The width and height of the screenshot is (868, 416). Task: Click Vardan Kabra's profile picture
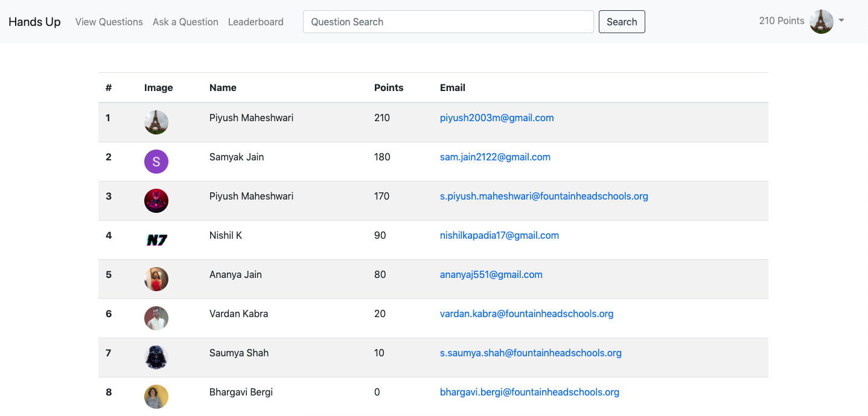point(156,318)
